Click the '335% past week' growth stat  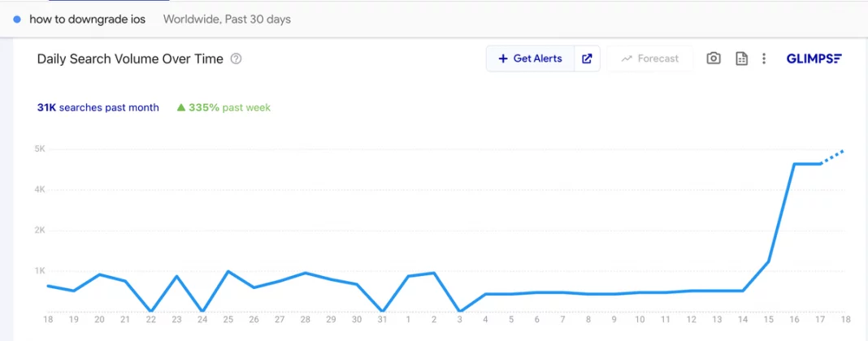229,107
